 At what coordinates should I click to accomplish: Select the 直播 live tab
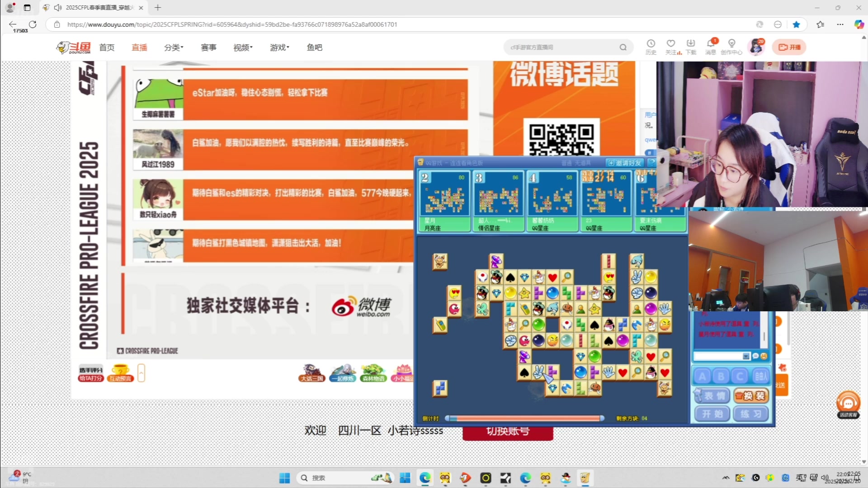(x=139, y=47)
